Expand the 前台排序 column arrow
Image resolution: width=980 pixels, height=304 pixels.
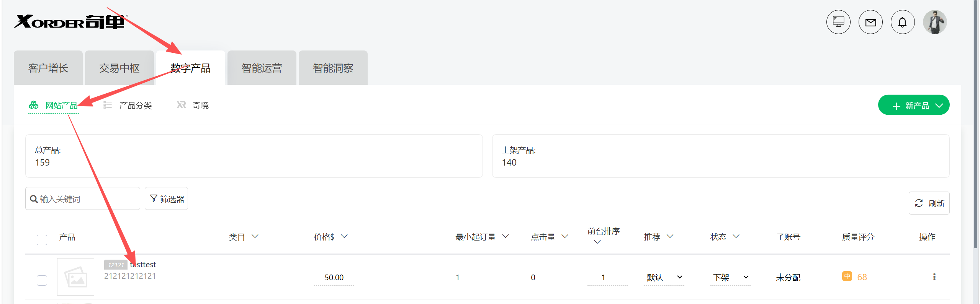pyautogui.click(x=597, y=242)
